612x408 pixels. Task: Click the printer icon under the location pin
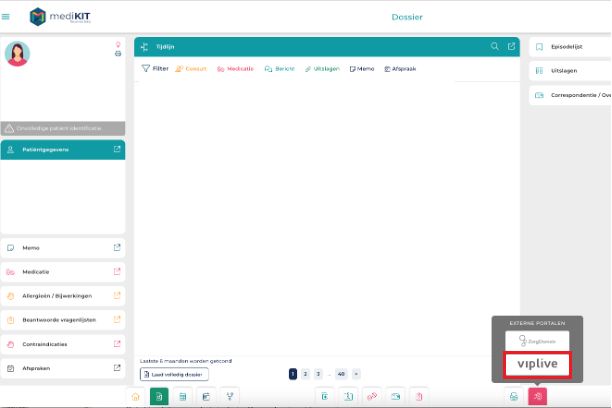tap(118, 54)
